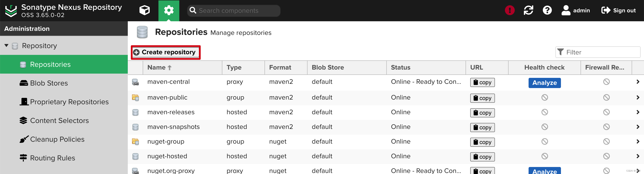Click Sign out
The height and width of the screenshot is (174, 644).
[618, 10]
